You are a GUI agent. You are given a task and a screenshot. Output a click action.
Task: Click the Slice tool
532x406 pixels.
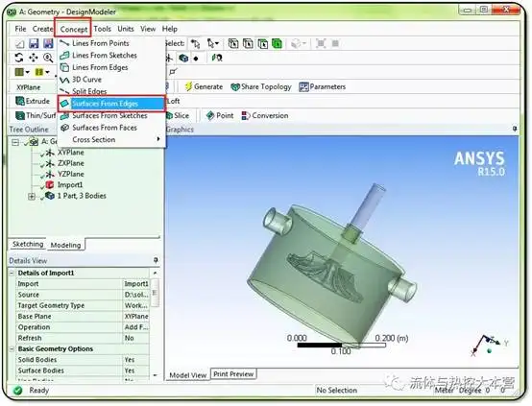[x=178, y=116]
